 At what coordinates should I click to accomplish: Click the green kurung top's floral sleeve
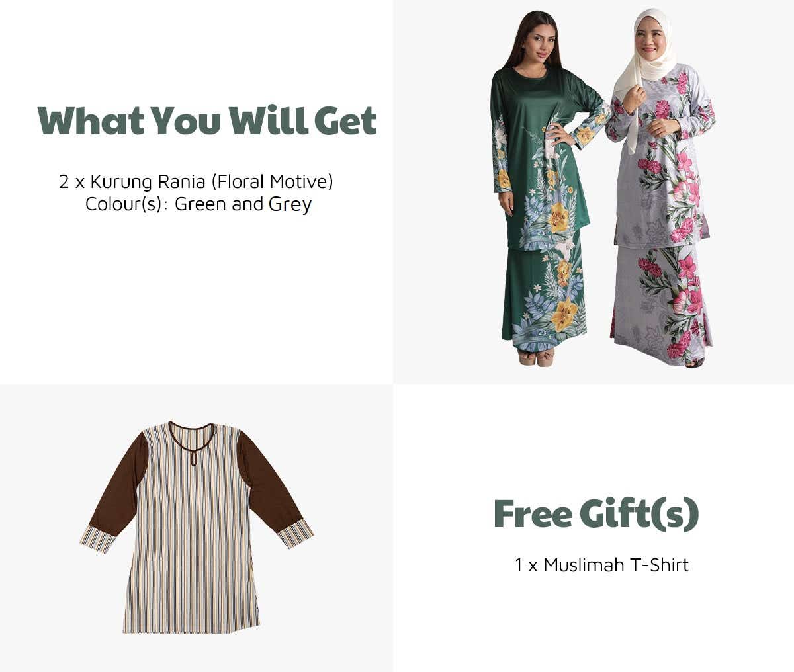502,155
